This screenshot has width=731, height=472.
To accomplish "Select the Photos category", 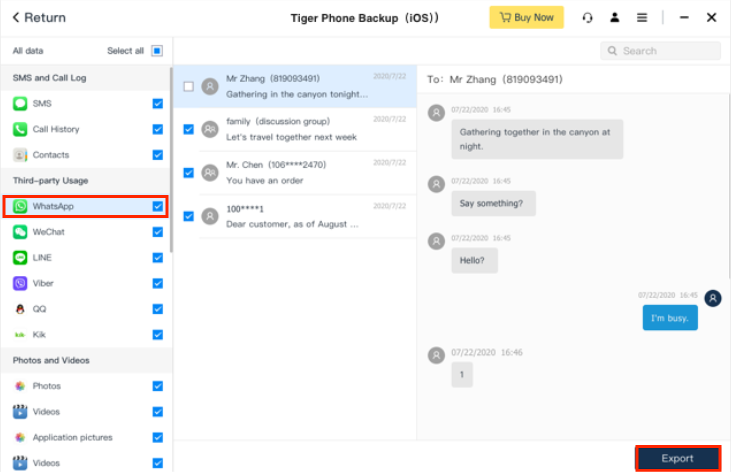I will tap(46, 386).
